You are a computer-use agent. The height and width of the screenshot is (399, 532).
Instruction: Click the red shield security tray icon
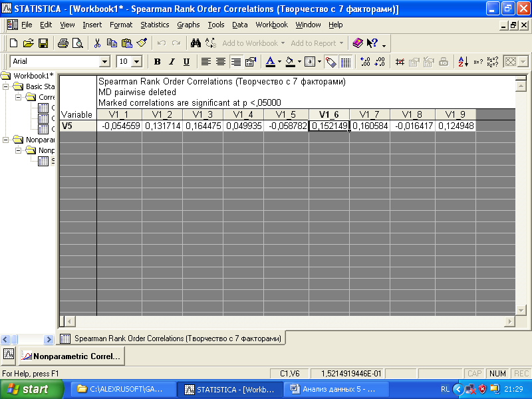[482, 389]
